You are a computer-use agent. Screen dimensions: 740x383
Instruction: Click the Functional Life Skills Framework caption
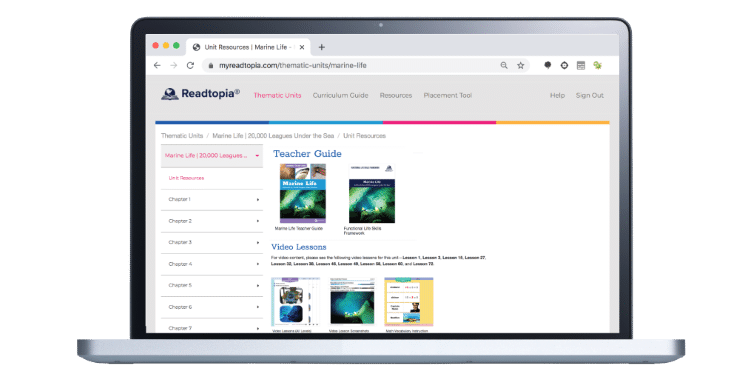coord(362,231)
